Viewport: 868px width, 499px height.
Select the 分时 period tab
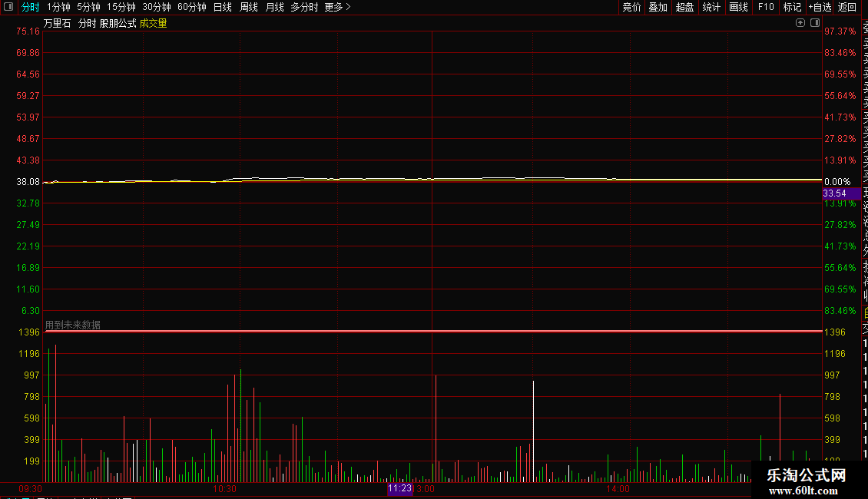pyautogui.click(x=31, y=7)
